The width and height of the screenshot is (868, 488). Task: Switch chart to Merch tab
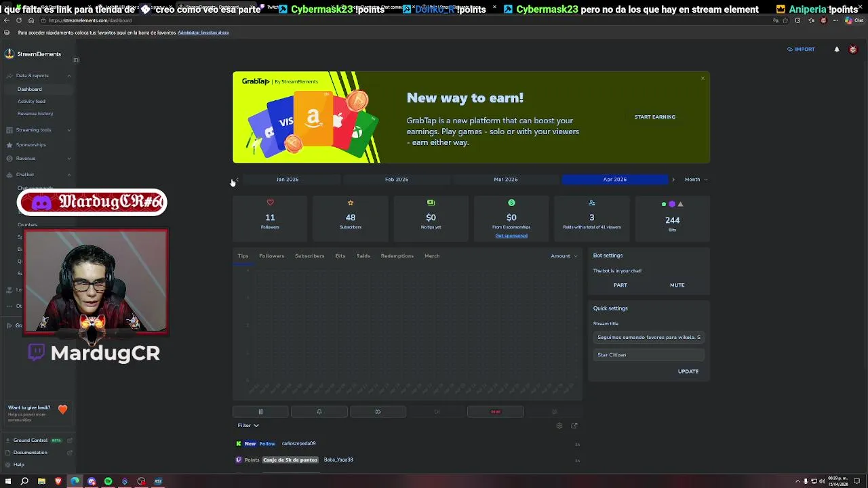[432, 256]
